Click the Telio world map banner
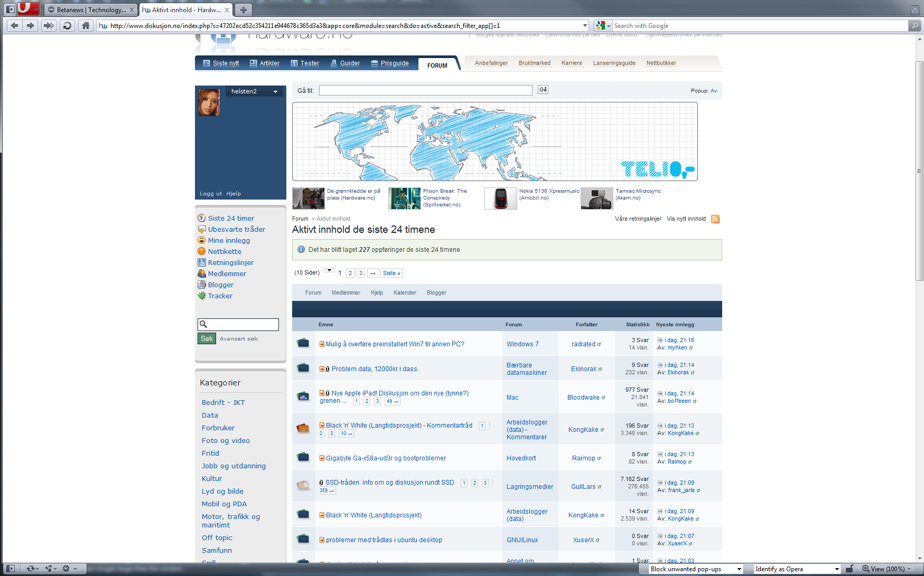This screenshot has height=576, width=924. (x=495, y=141)
